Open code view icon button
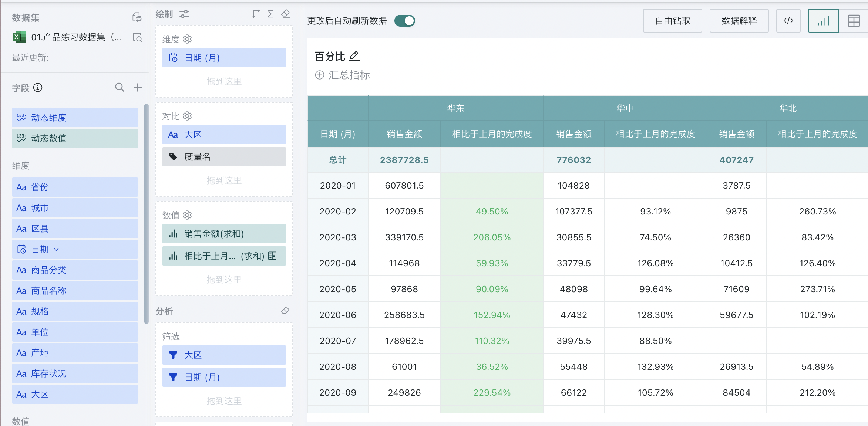The width and height of the screenshot is (868, 426). pyautogui.click(x=788, y=21)
